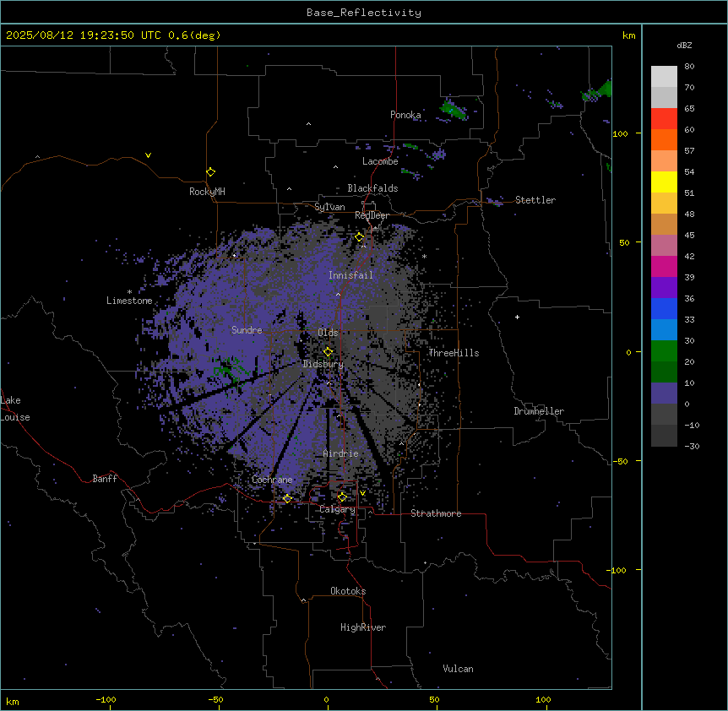Click the green echo cluster east of Ponoka

(x=453, y=110)
